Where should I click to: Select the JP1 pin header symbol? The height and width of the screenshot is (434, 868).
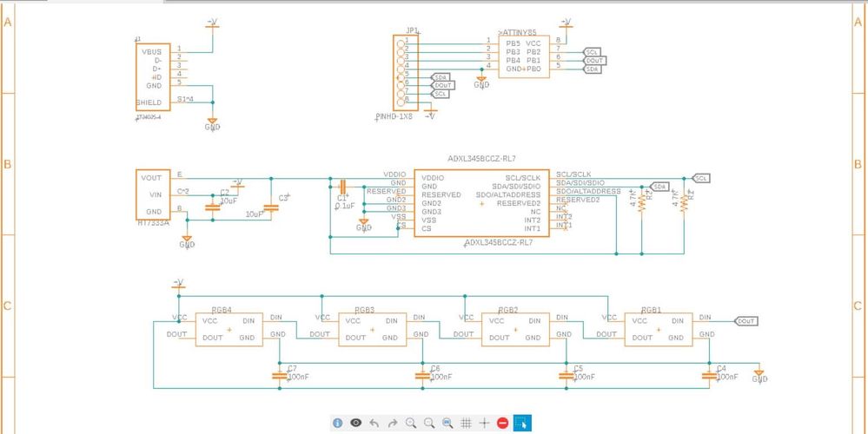click(x=405, y=72)
